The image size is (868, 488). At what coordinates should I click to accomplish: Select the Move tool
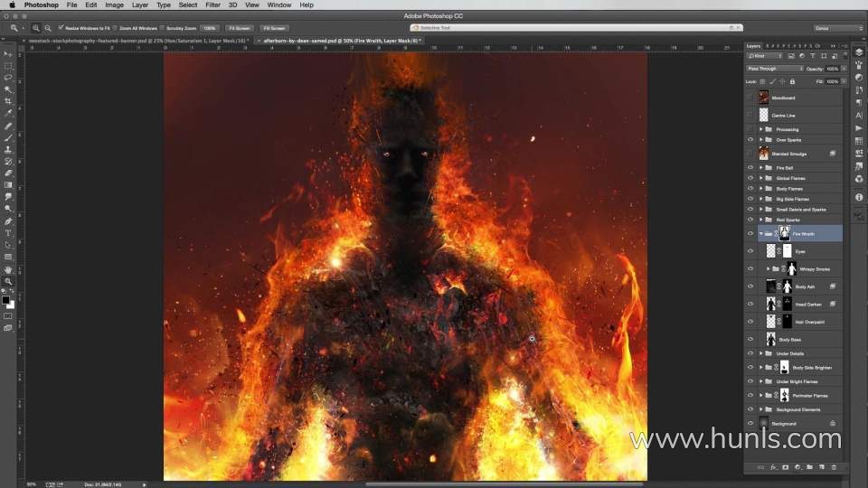[x=8, y=53]
